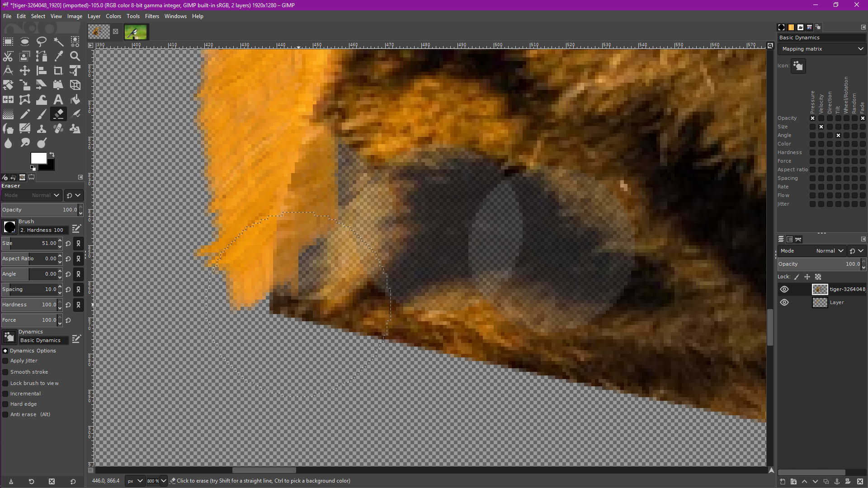Select the Fuzzy Select wand tool
Viewport: 868px width, 488px height.
(58, 42)
